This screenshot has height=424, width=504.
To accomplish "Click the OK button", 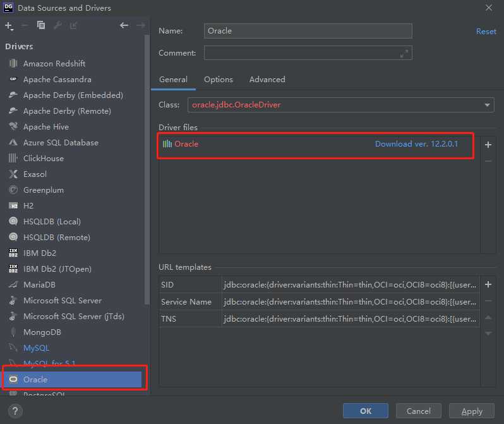I will pos(366,411).
